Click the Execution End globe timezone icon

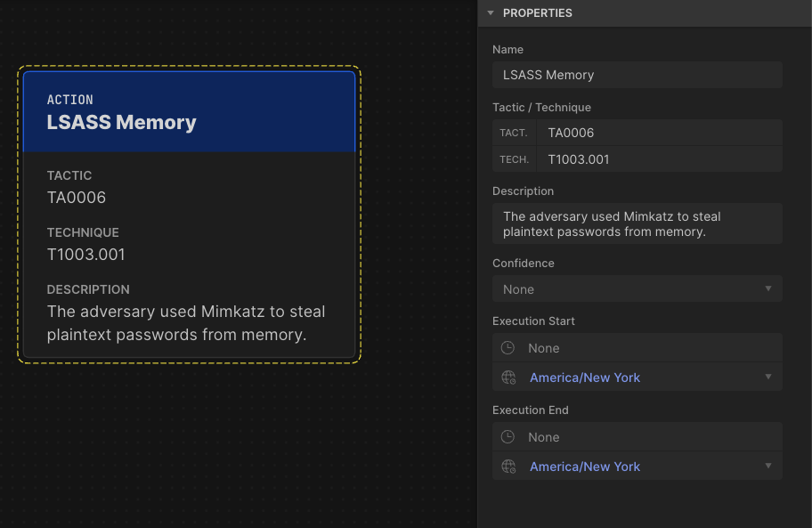click(508, 467)
